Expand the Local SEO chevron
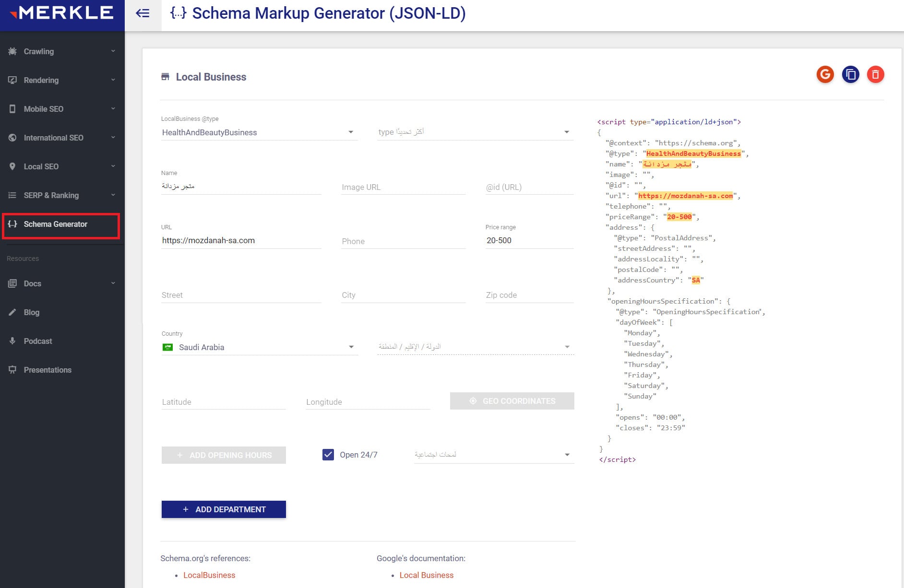This screenshot has height=588, width=904. click(113, 166)
